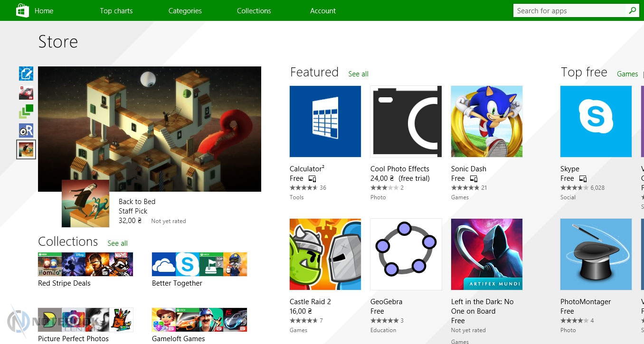Open the Cool Photo Effects camera tile
This screenshot has width=644, height=344.
point(406,121)
